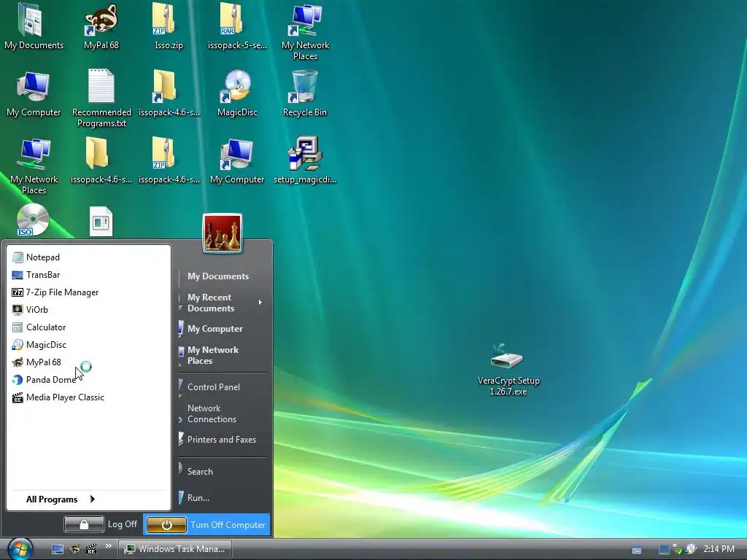Launch Media Player Classic in Quick Launch
Viewport: 747px width, 560px height.
pyautogui.click(x=91, y=549)
